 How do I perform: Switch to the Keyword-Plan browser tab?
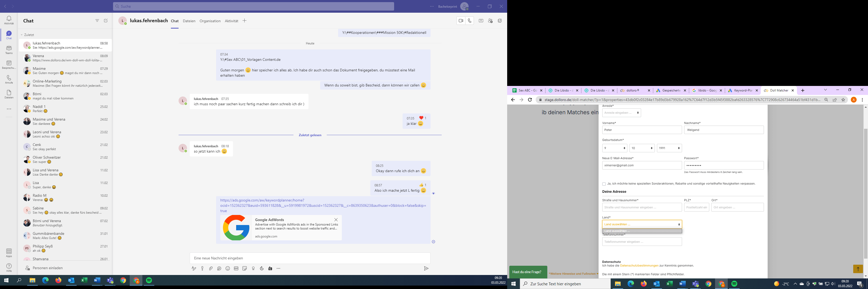pyautogui.click(x=743, y=90)
